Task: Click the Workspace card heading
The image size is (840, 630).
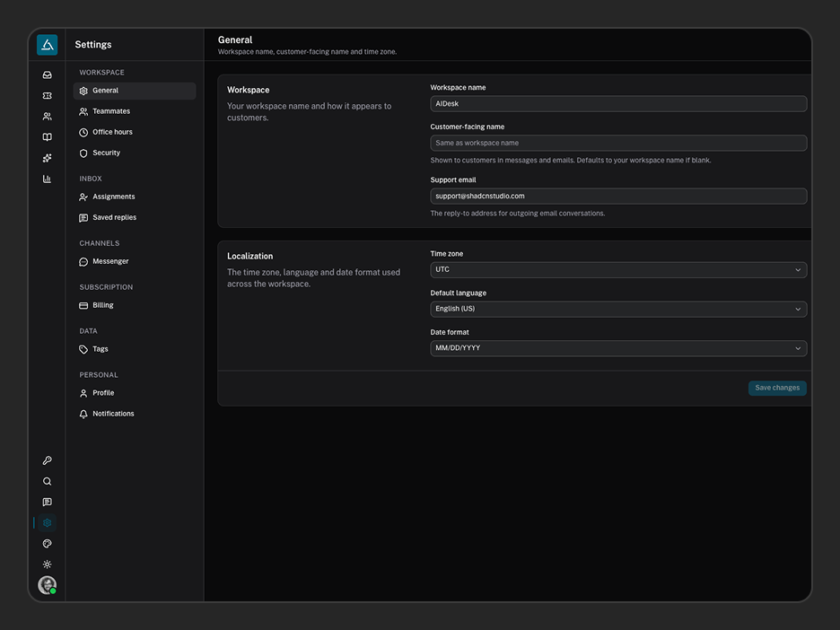Action: 248,90
